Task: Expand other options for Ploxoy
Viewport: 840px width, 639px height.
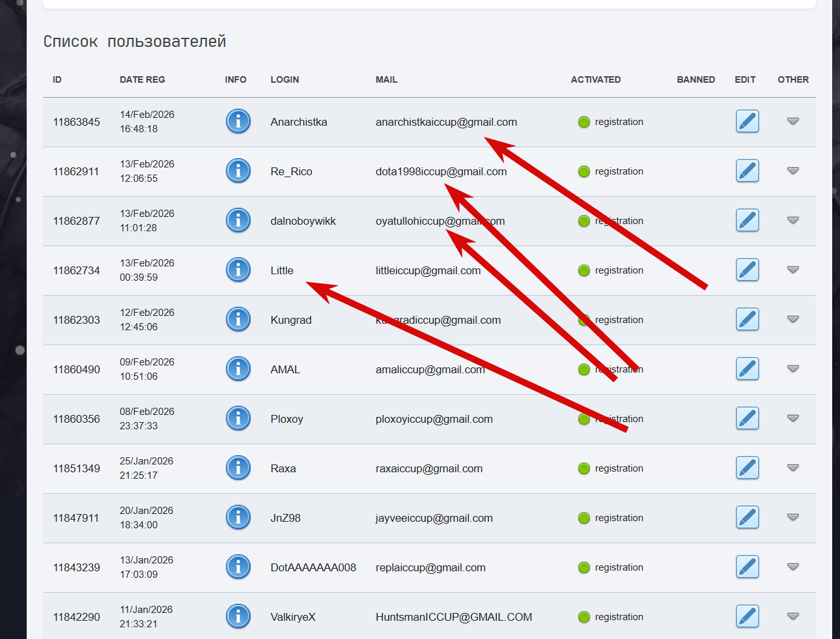Action: click(x=793, y=418)
